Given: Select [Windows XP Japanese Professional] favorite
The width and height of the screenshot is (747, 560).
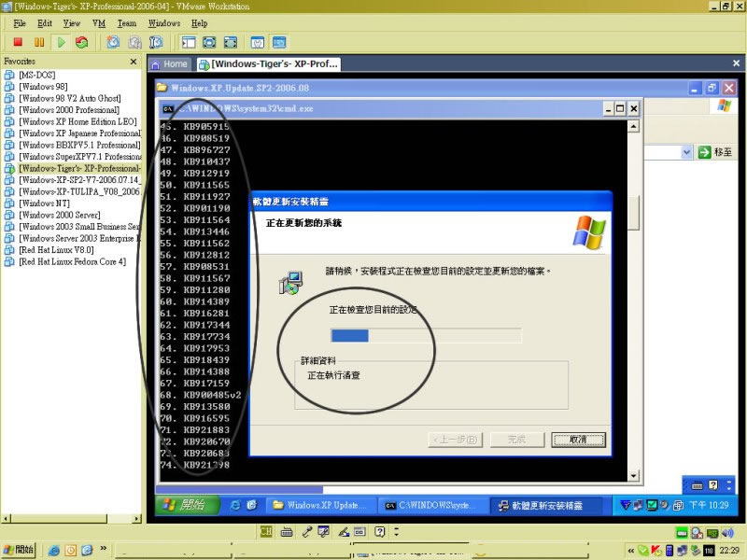Looking at the screenshot, I should [x=80, y=133].
